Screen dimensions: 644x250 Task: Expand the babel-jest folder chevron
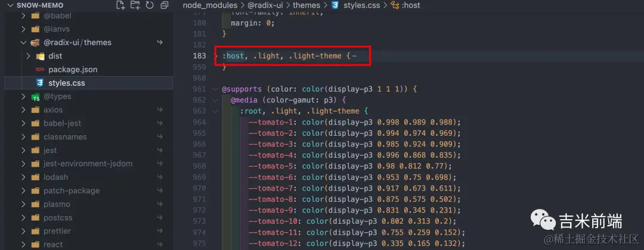23,123
